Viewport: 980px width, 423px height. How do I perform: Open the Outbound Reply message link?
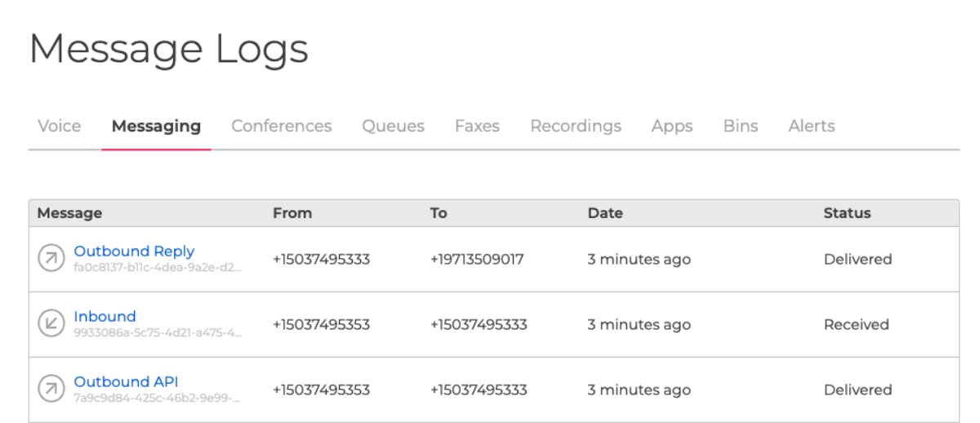click(x=134, y=252)
